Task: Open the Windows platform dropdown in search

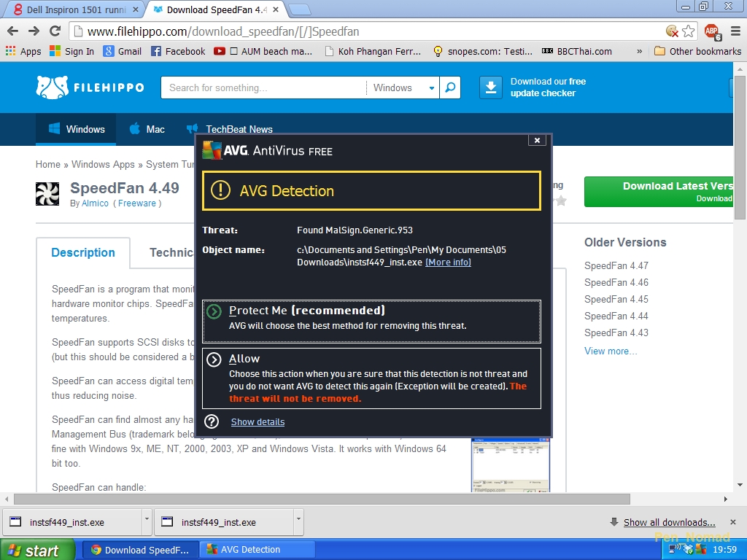Action: [403, 87]
